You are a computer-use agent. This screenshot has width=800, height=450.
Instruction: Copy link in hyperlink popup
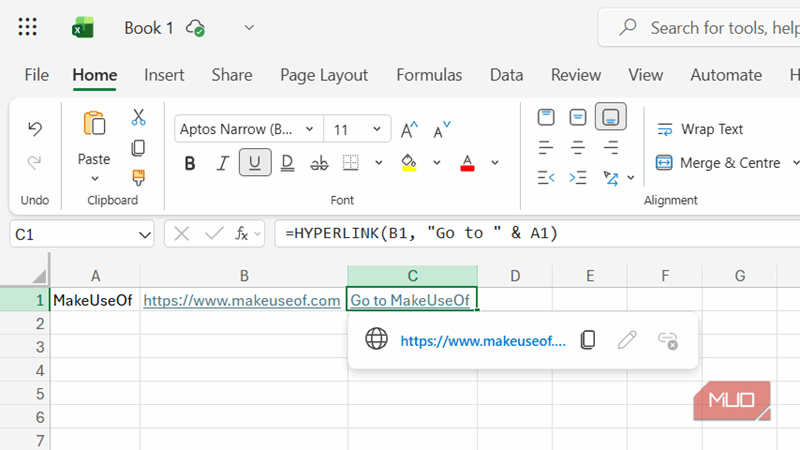[588, 340]
